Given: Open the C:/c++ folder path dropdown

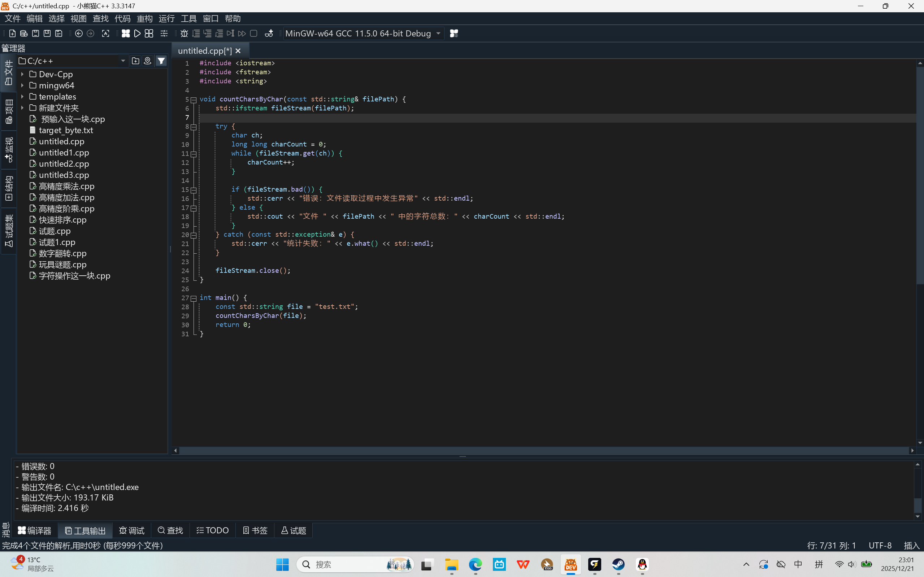Looking at the screenshot, I should (x=123, y=61).
